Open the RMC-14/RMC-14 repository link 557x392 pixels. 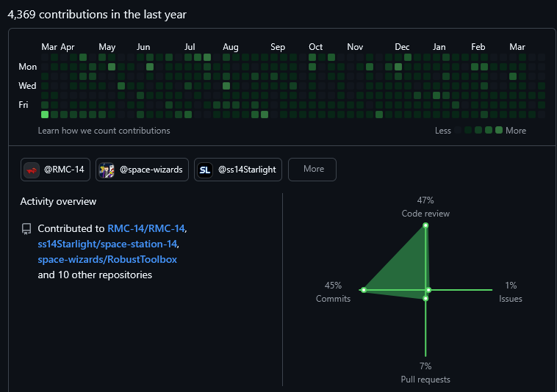point(147,228)
